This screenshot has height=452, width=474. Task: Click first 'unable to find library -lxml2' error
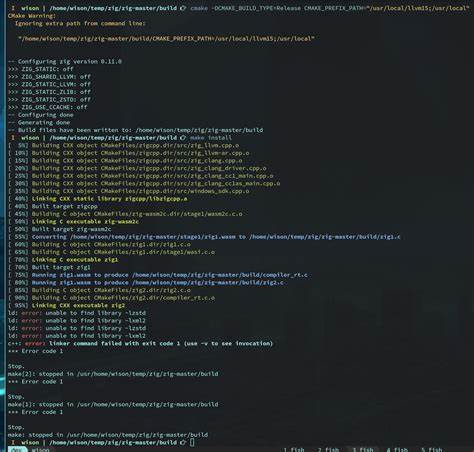click(x=77, y=321)
